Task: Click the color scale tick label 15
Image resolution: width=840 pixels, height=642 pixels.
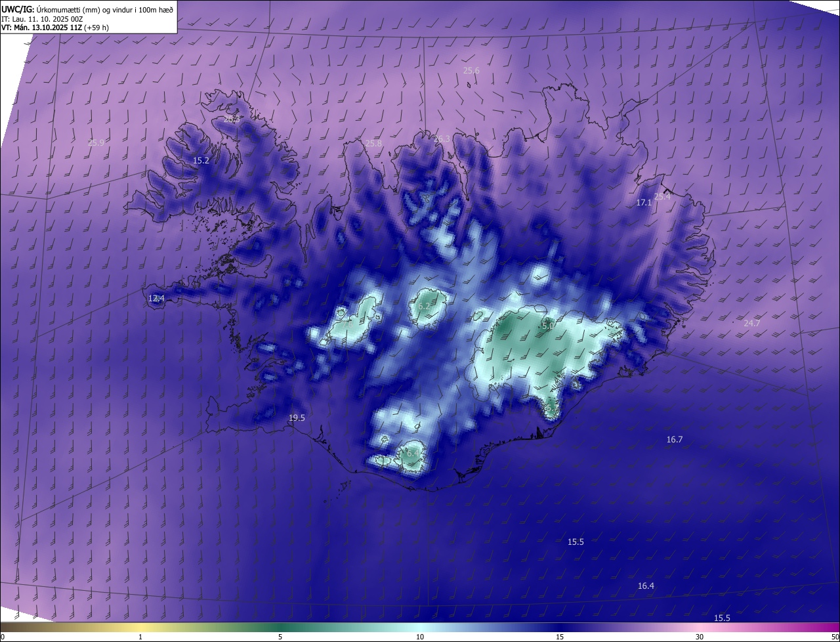Action: 560,637
